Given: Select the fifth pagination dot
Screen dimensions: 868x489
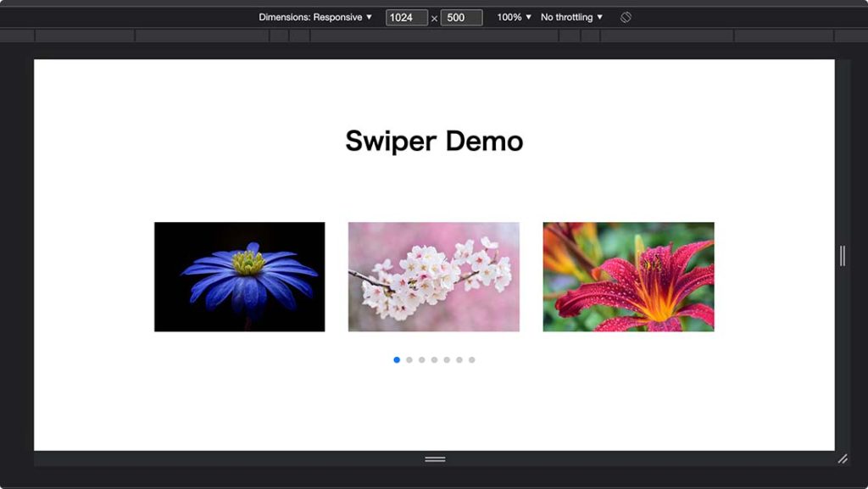Looking at the screenshot, I should (x=447, y=359).
